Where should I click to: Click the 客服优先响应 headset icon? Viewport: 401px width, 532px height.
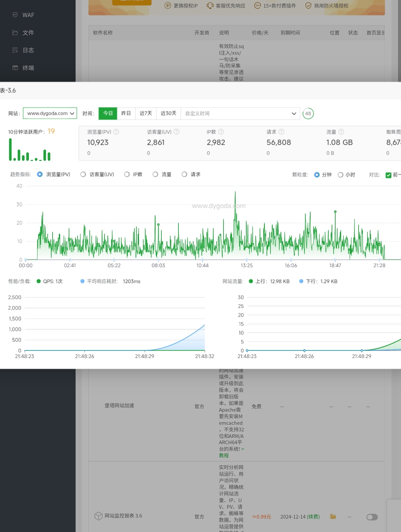click(210, 6)
